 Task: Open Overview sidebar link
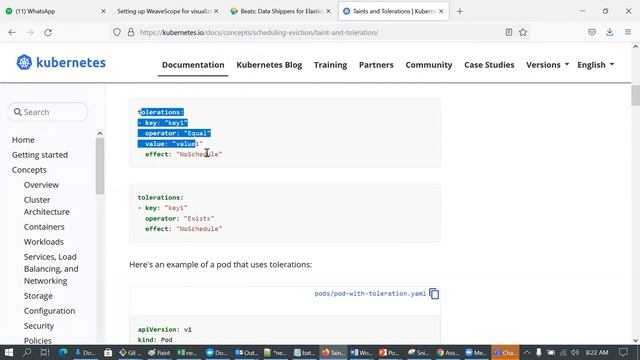point(41,185)
